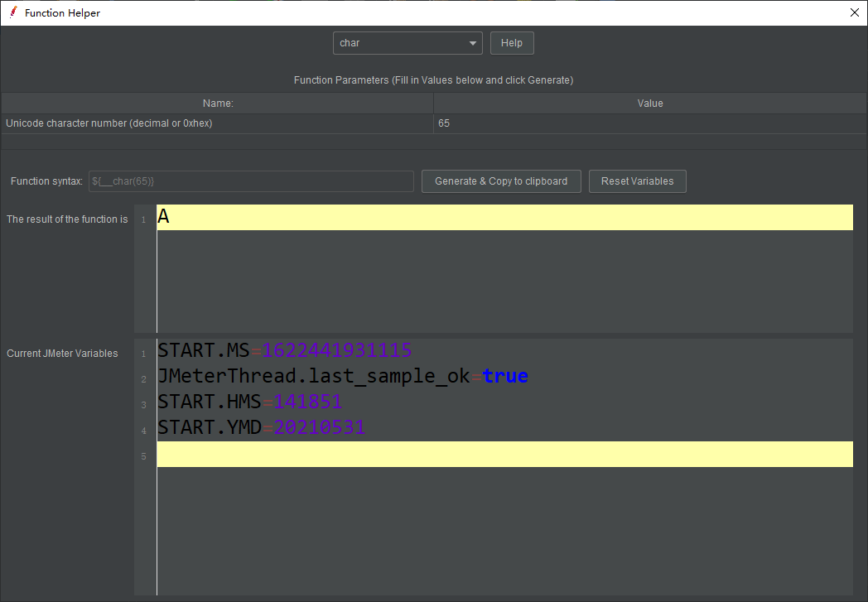Open the char function dropdown

pyautogui.click(x=407, y=43)
